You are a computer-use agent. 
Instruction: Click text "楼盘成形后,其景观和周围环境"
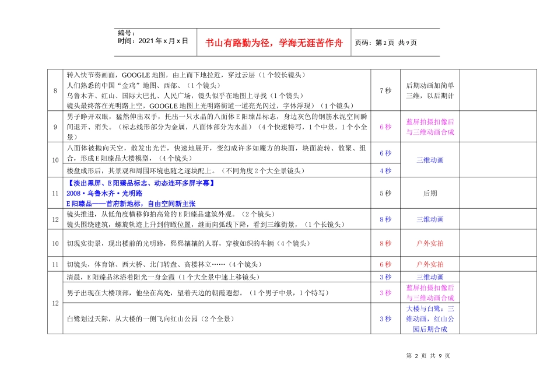coord(185,171)
